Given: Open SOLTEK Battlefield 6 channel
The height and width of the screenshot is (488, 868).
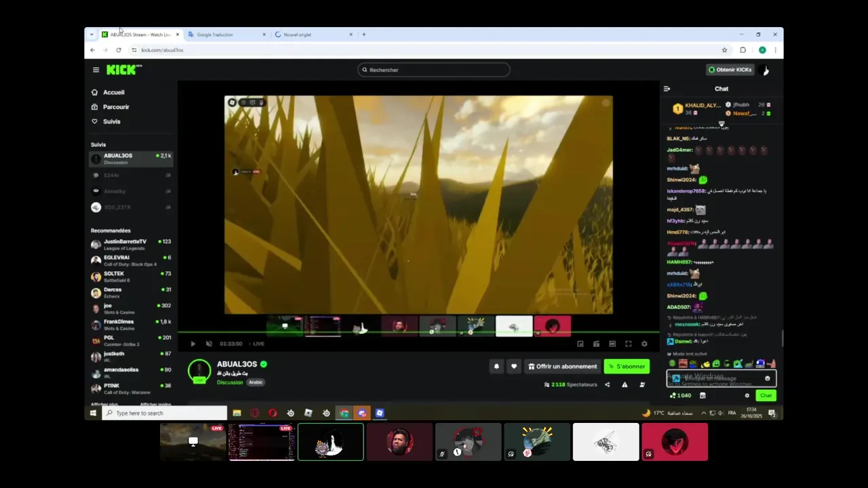Looking at the screenshot, I should point(132,277).
